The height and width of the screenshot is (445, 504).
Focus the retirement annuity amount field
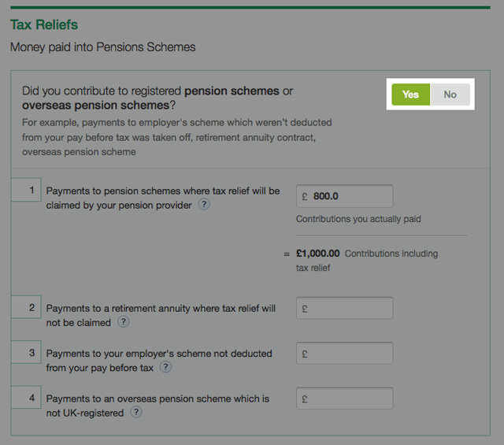coord(344,309)
